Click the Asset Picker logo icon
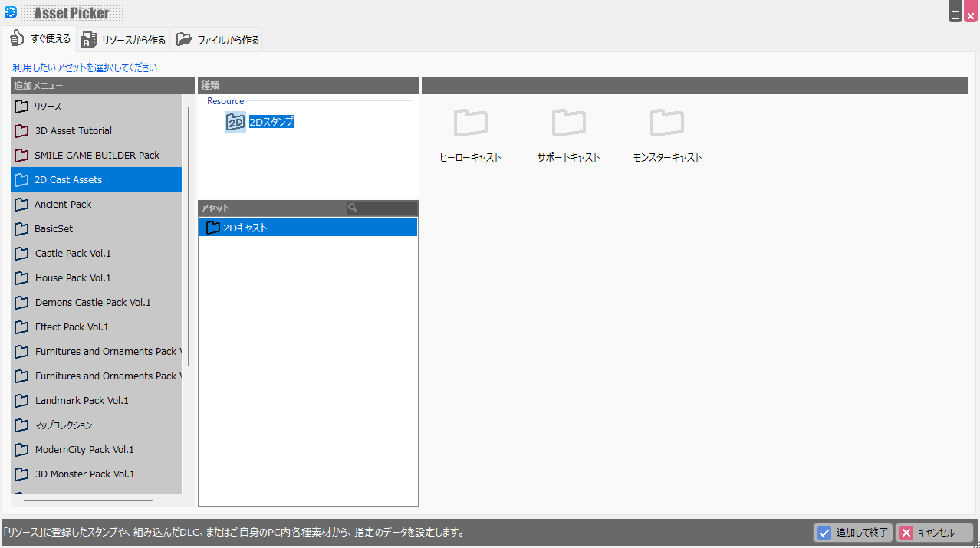This screenshot has height=548, width=980. tap(11, 13)
